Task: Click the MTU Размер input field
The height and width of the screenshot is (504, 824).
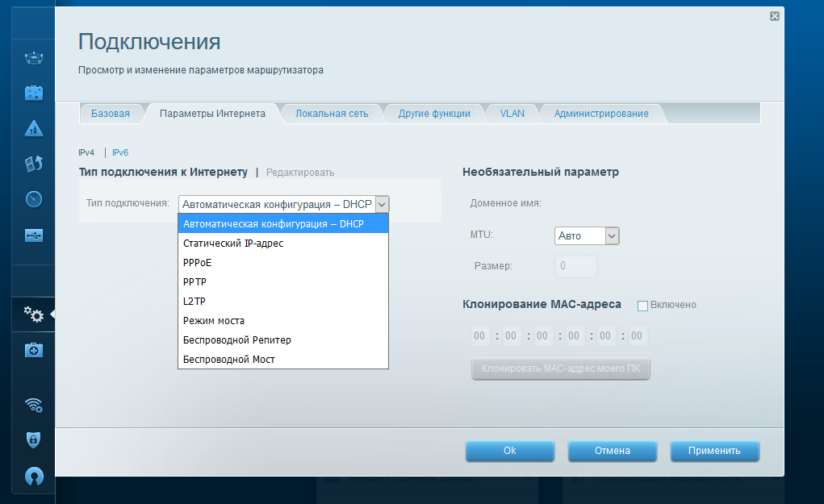Action: (576, 265)
